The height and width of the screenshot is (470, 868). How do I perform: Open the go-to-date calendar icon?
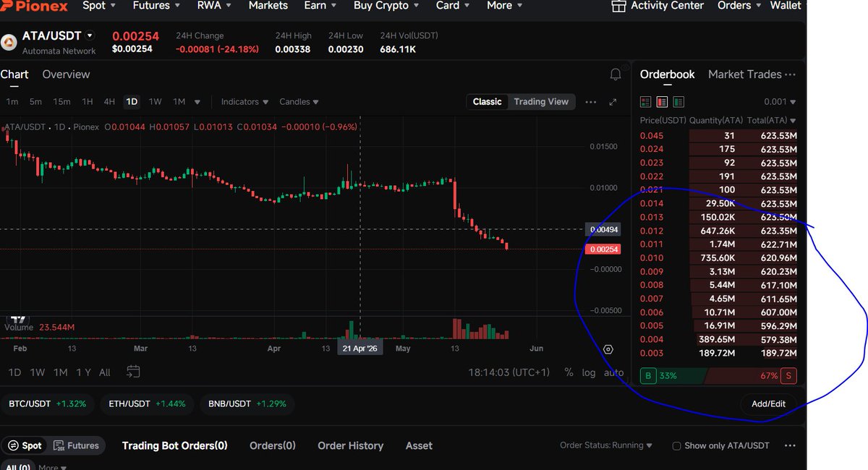coord(133,372)
